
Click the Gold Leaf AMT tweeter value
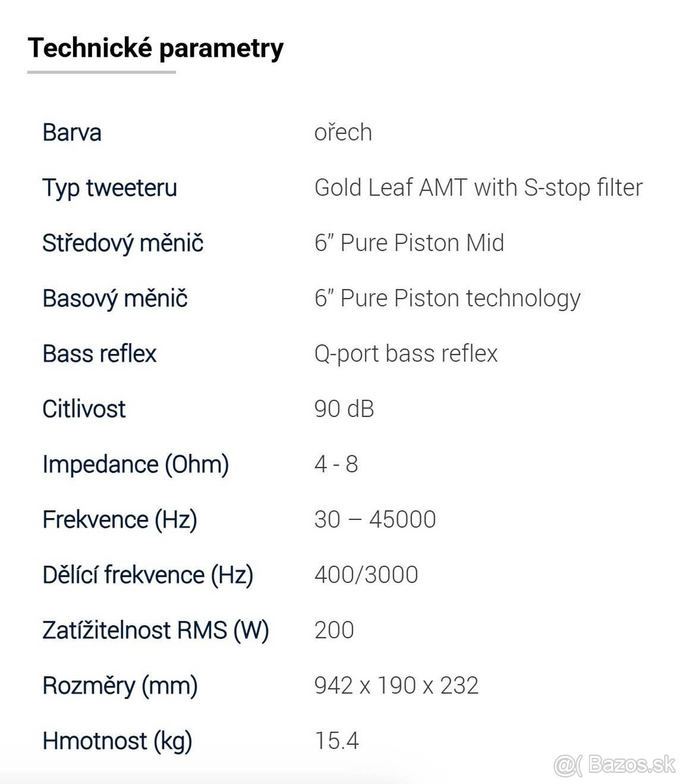coord(478,188)
